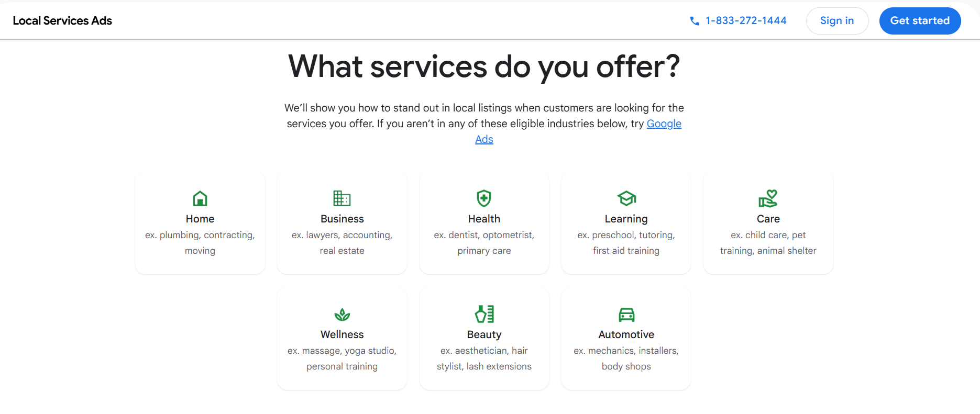Click the Business building grid icon
980x414 pixels.
[x=342, y=198]
